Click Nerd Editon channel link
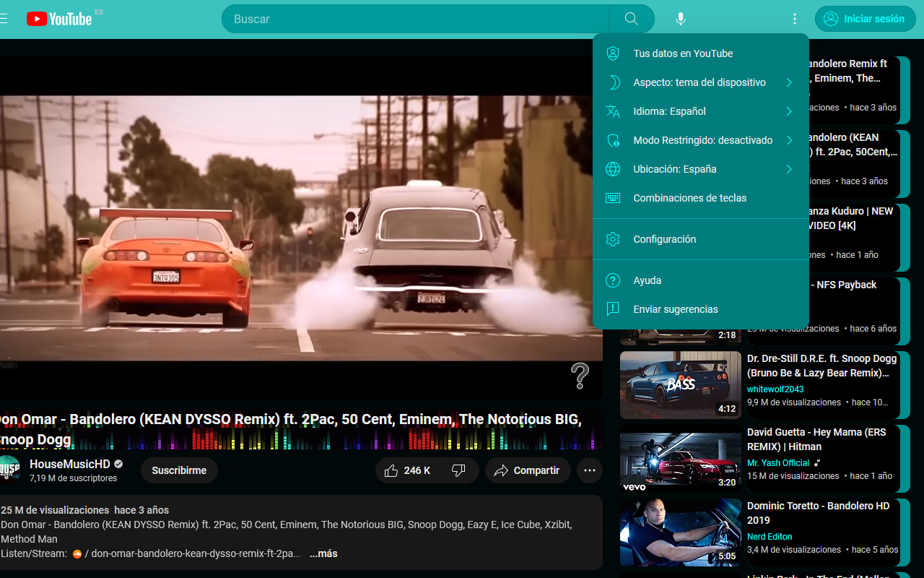The width and height of the screenshot is (924, 578). (770, 537)
